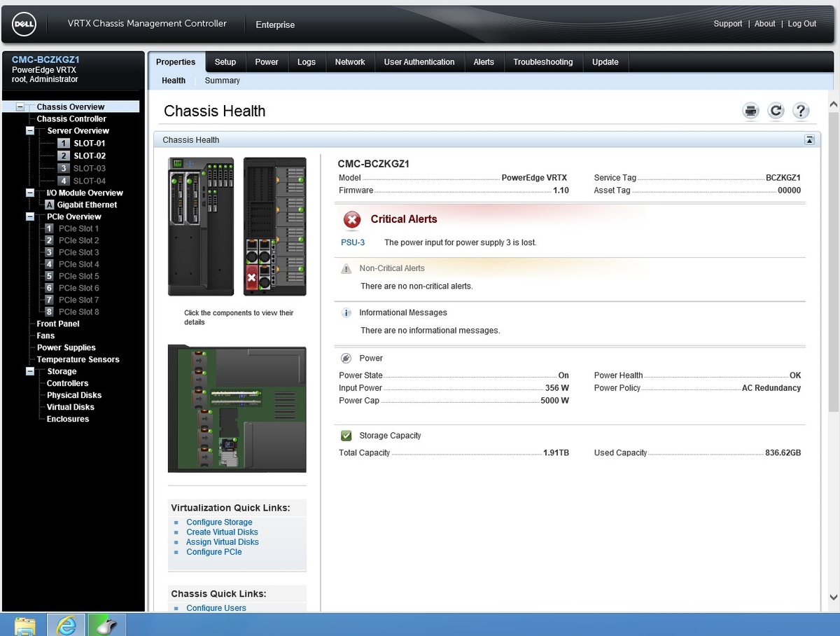Refresh the Chassis Health page
This screenshot has width=840, height=636.
pos(776,111)
